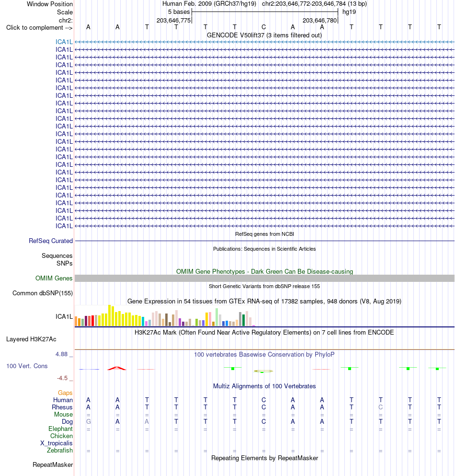
Task: Click the RepeatMasker track label
Action: click(x=53, y=465)
